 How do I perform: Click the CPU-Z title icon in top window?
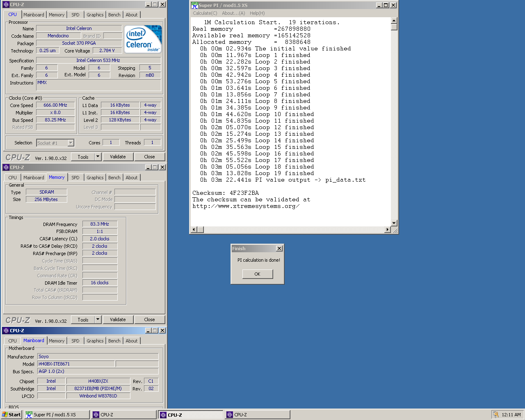(x=6, y=5)
